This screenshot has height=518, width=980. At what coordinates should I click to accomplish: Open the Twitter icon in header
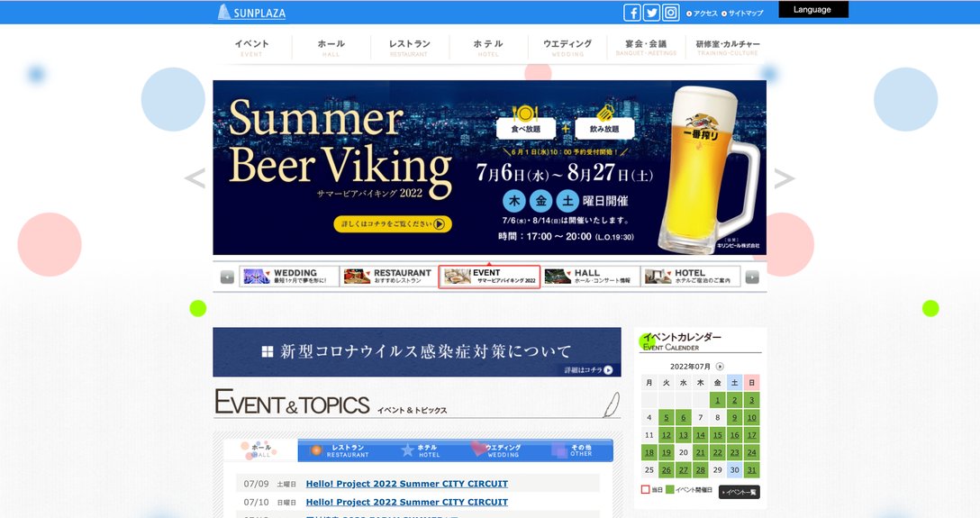click(x=651, y=13)
